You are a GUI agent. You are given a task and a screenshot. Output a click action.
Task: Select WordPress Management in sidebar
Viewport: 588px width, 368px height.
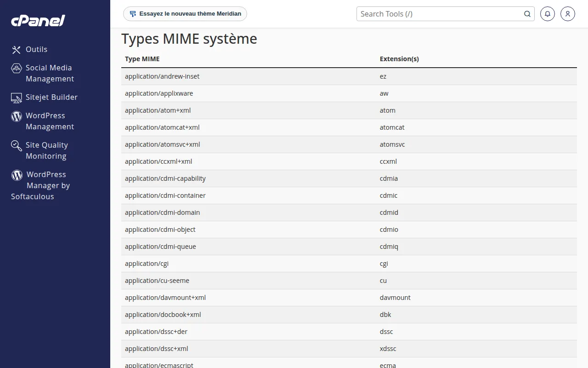point(50,121)
